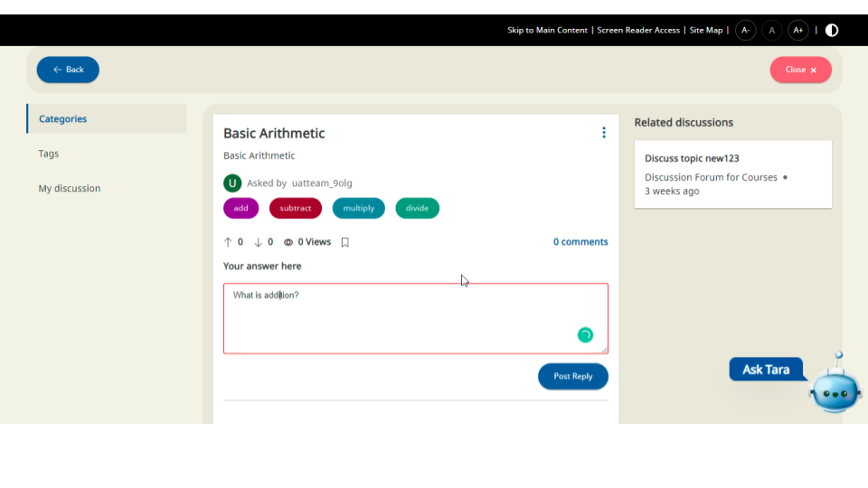Viewport: 868px width, 488px height.
Task: Upvote the Basic Arithmetic discussion
Action: 228,242
